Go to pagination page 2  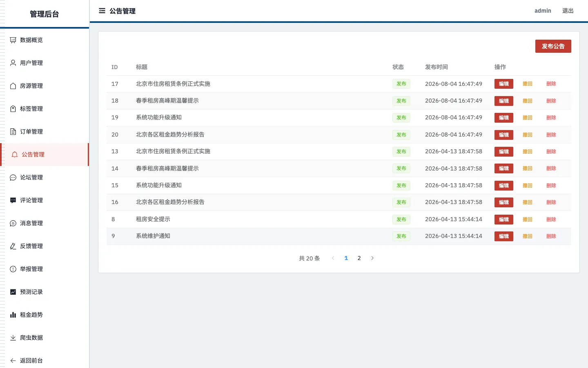pyautogui.click(x=359, y=258)
